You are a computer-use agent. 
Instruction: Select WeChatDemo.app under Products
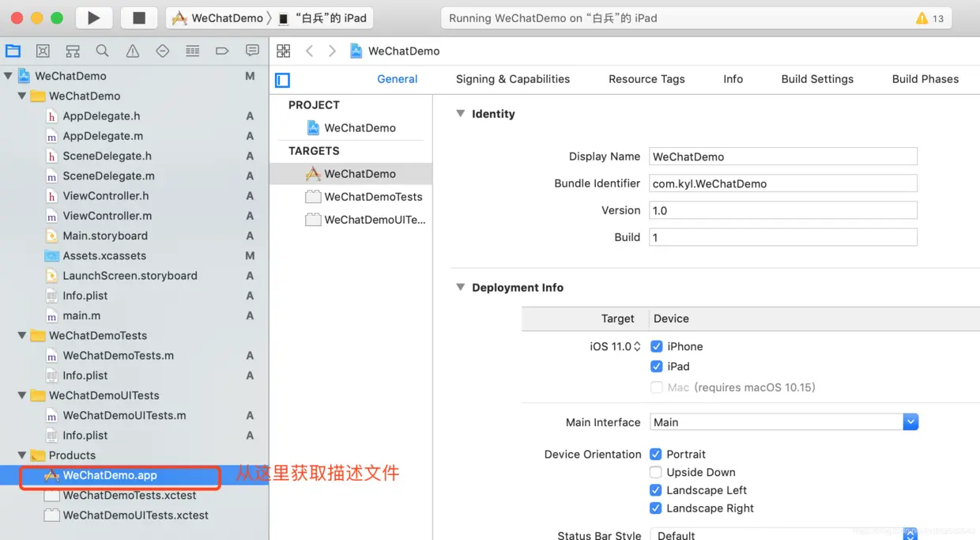110,475
